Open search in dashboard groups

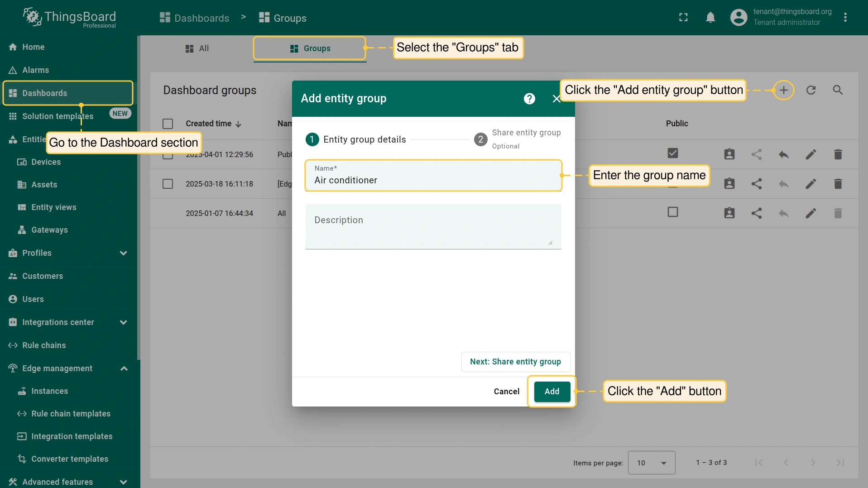838,90
